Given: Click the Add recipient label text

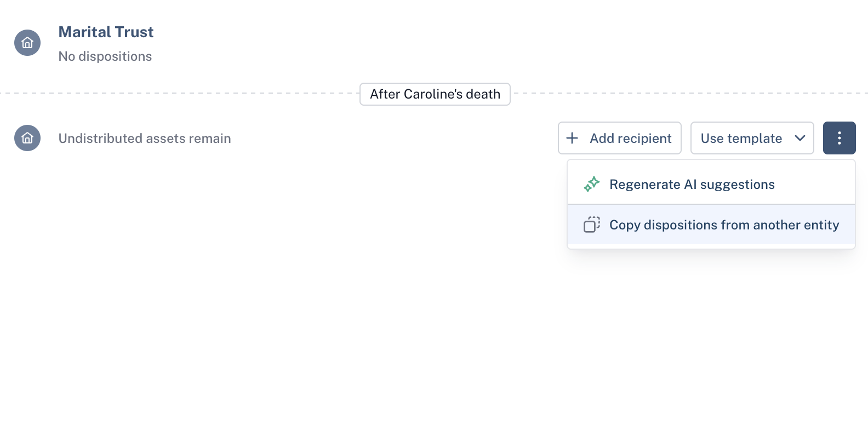Looking at the screenshot, I should click(630, 139).
